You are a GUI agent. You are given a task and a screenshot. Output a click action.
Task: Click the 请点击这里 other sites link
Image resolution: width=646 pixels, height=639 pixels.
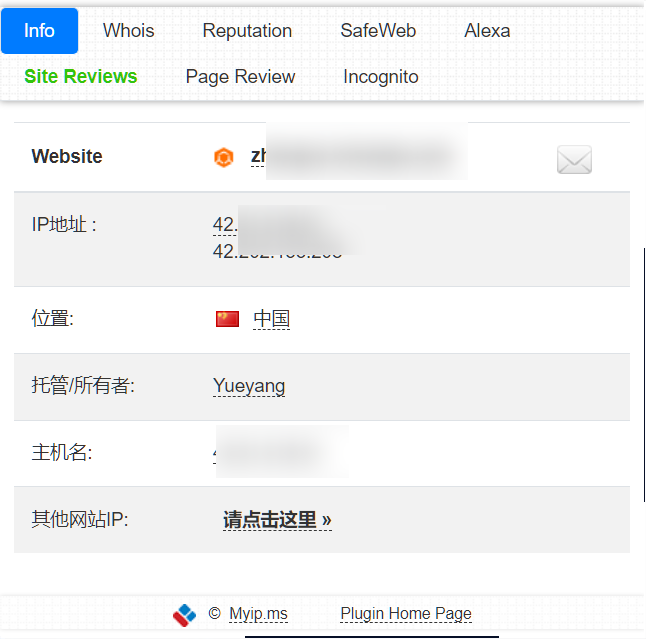tap(277, 520)
